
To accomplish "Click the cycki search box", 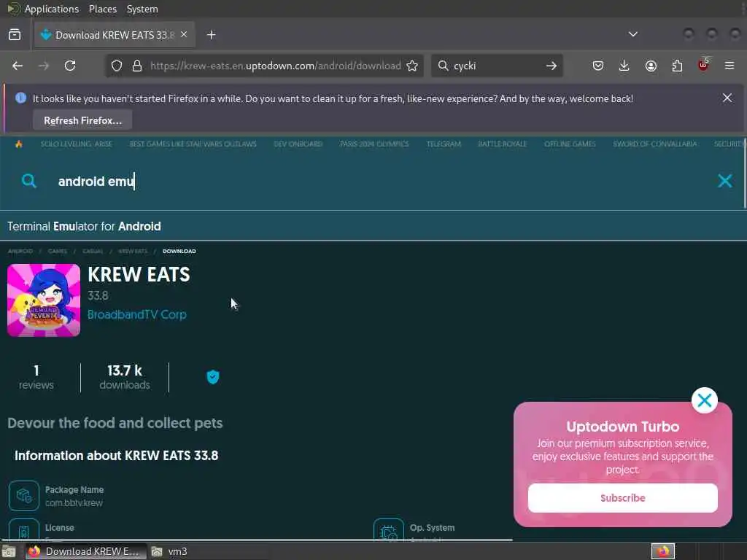I will coord(495,66).
